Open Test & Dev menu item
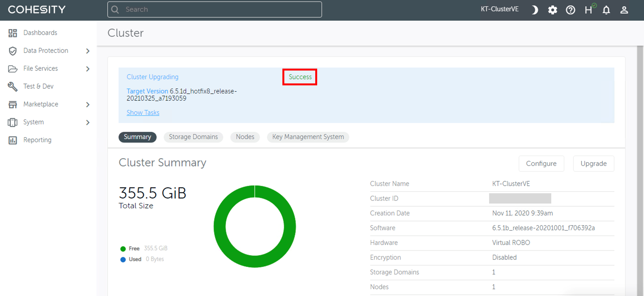The height and width of the screenshot is (296, 644). pyautogui.click(x=38, y=86)
